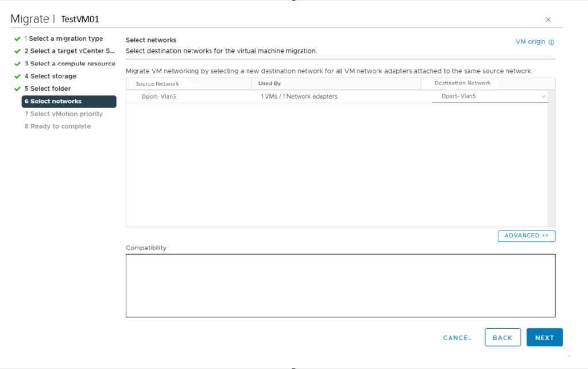Image resolution: width=588 pixels, height=369 pixels.
Task: Click the Source Network column header
Action: click(x=157, y=84)
